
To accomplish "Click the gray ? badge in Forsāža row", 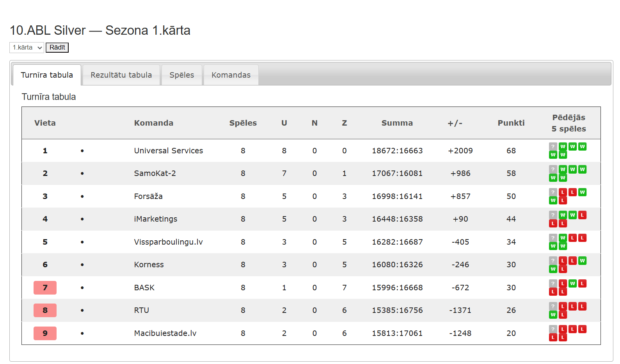I will (x=553, y=192).
